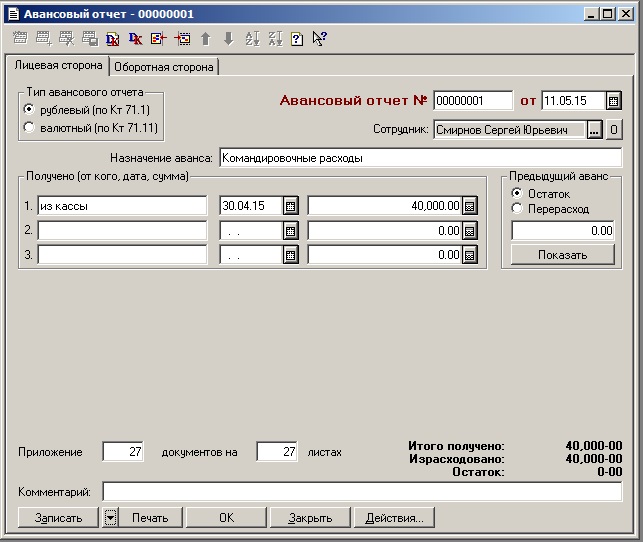The width and height of the screenshot is (643, 542).
Task: Open calculator for the 40,000.00 amount
Action: pos(470,206)
